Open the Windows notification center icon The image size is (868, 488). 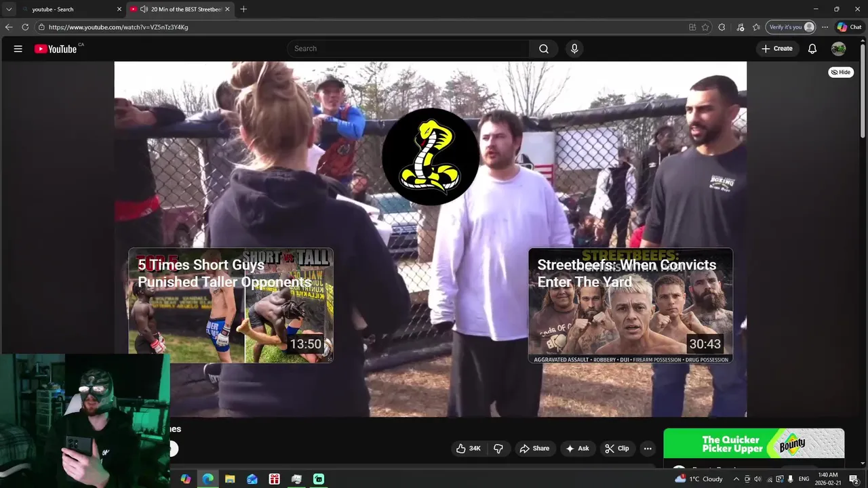click(854, 479)
